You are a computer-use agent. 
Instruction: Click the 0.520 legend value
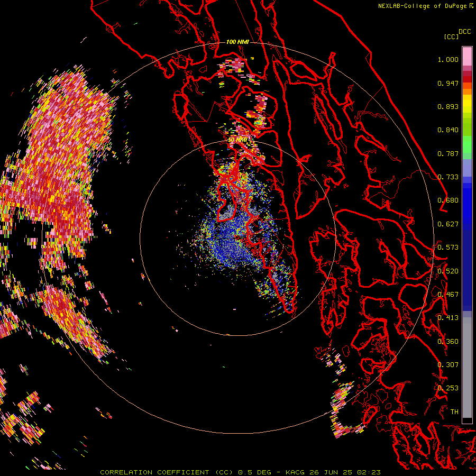(448, 271)
